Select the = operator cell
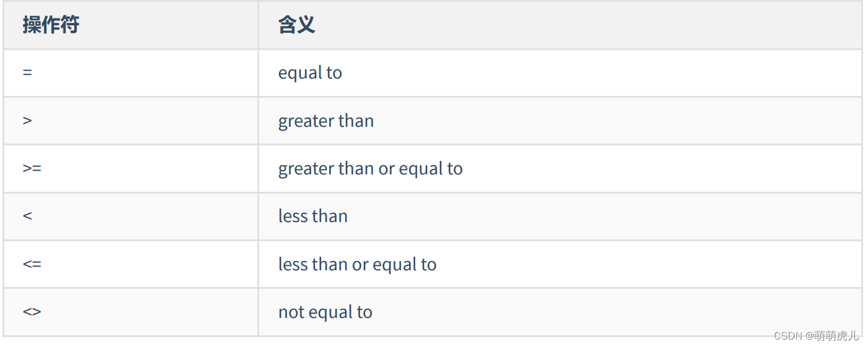Screen dimensions: 868x347 [x=27, y=72]
